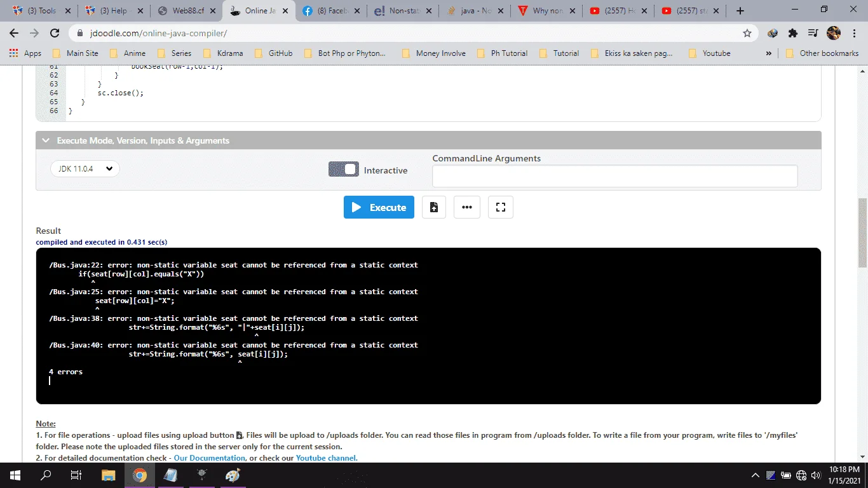868x488 pixels.
Task: Click the extension icon left of the puzzle icon
Action: [x=773, y=33]
